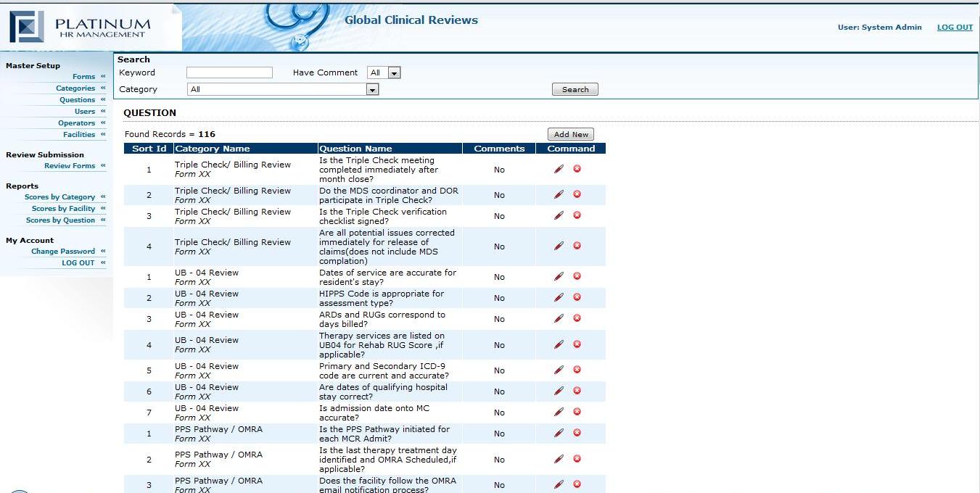This screenshot has width=980, height=493.
Task: Delete the ARDs and RUGs correspond question
Action: [577, 318]
